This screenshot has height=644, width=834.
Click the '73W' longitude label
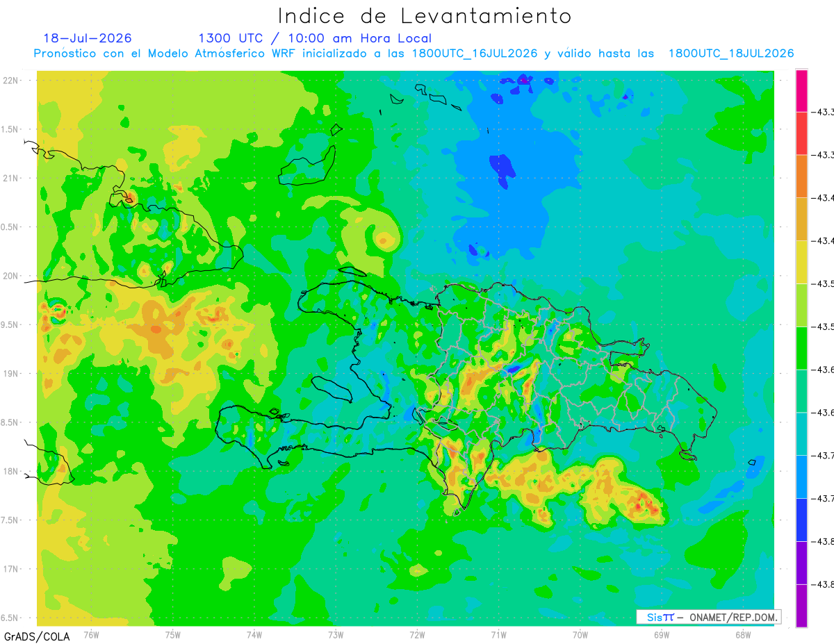click(x=336, y=634)
